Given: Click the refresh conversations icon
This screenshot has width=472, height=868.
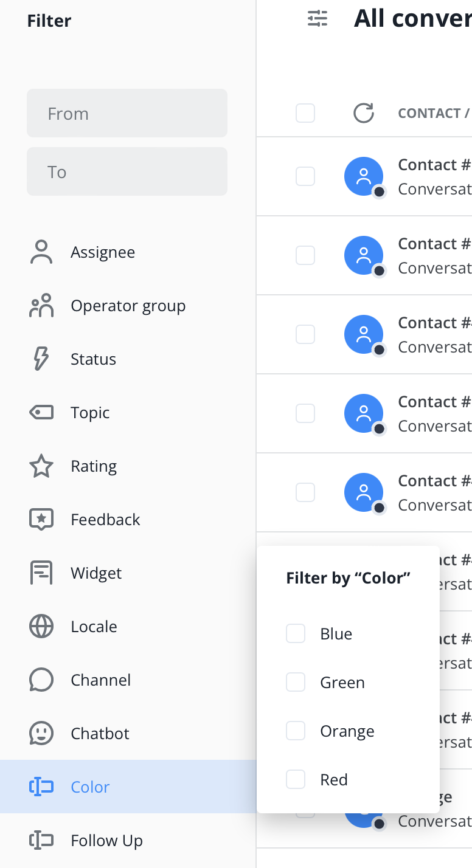Looking at the screenshot, I should 363,113.
